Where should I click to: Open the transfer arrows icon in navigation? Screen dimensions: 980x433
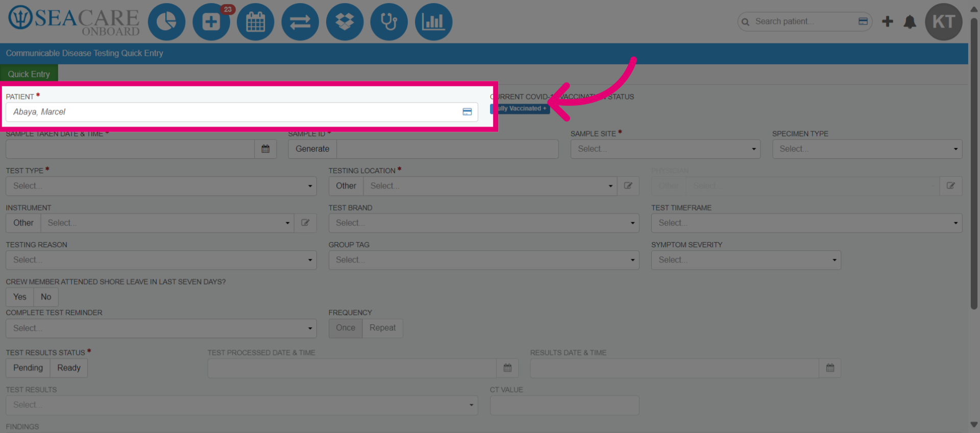tap(300, 22)
